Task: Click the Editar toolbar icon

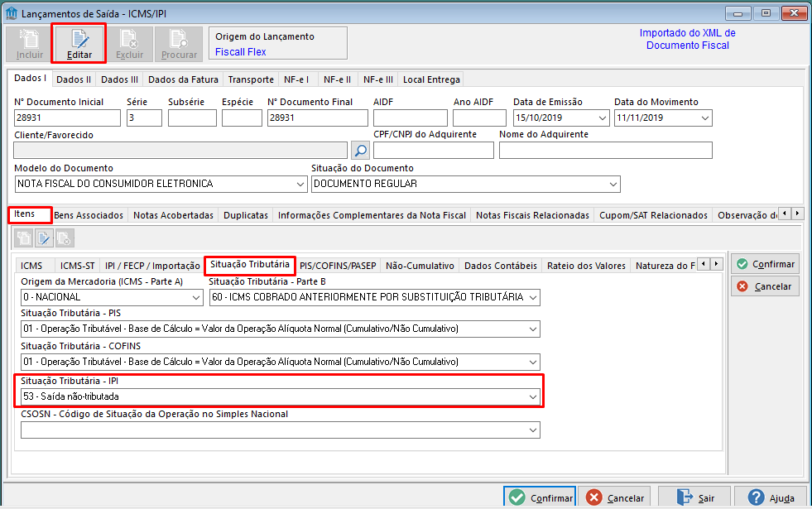Action: click(x=79, y=44)
